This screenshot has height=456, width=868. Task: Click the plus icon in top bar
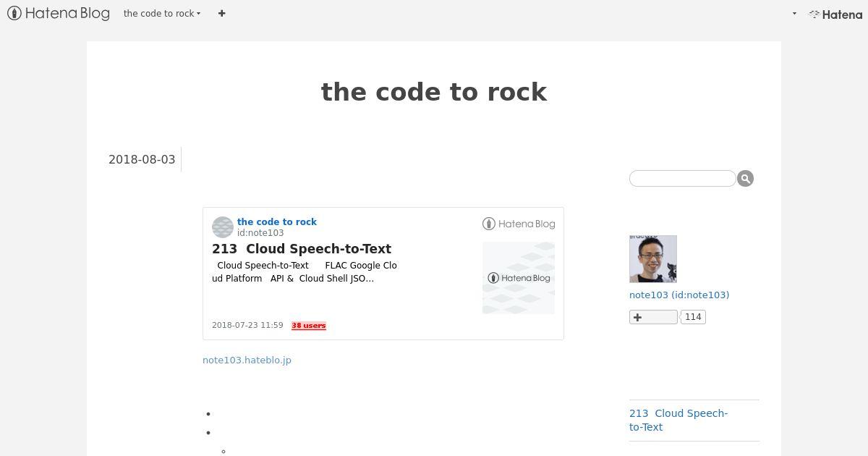(221, 13)
